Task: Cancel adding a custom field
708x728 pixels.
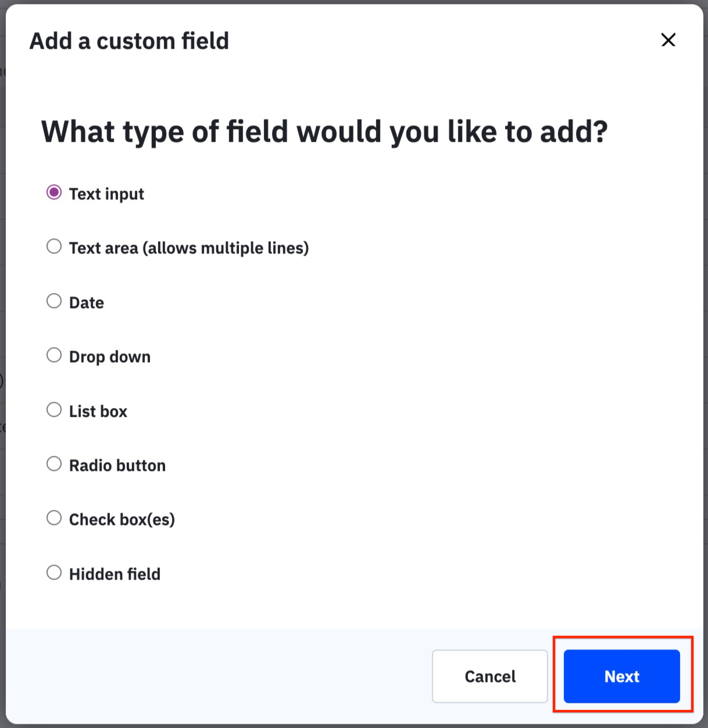Action: [x=489, y=676]
